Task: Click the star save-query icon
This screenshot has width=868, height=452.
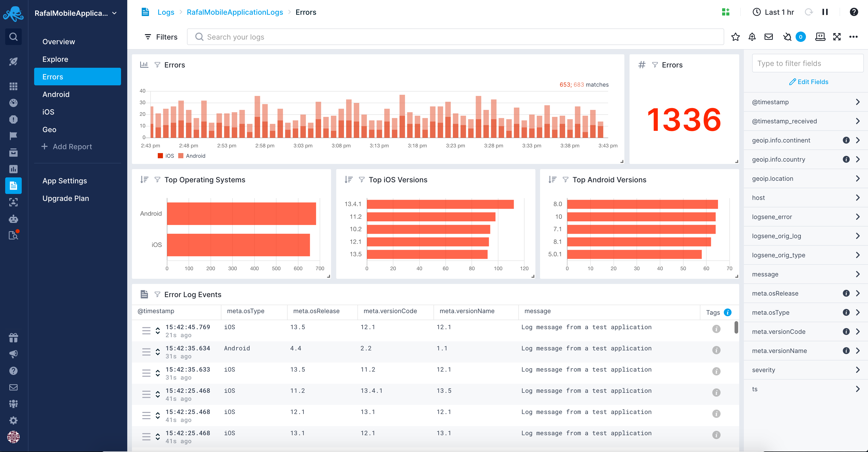Action: click(x=735, y=37)
